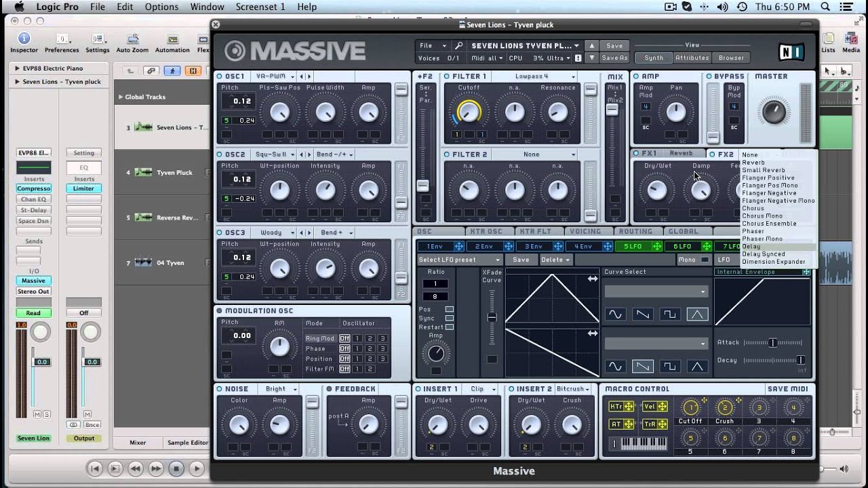Image resolution: width=868 pixels, height=488 pixels.
Task: Click the 5LFO modulation drag handle icon
Action: click(x=656, y=246)
